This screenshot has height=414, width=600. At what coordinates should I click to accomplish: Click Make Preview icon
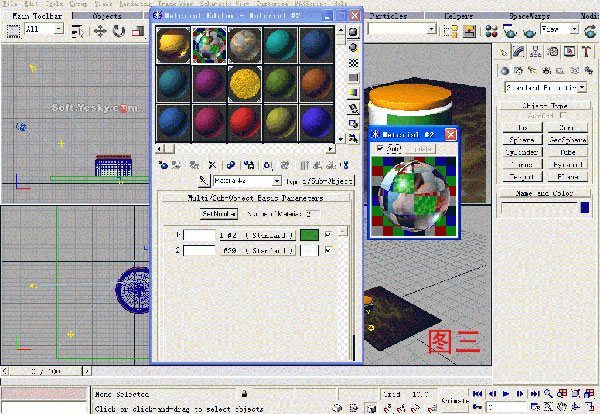click(353, 108)
